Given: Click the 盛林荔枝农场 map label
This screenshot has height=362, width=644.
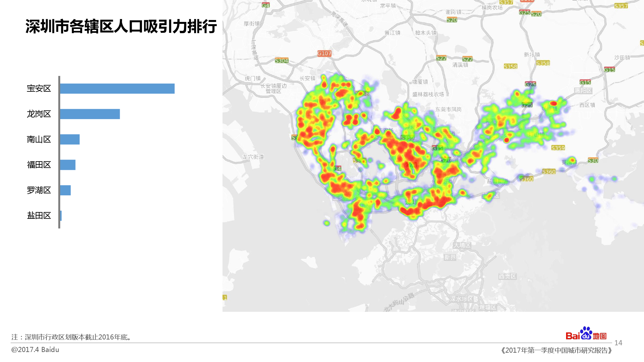Looking at the screenshot, I should pyautogui.click(x=428, y=94).
